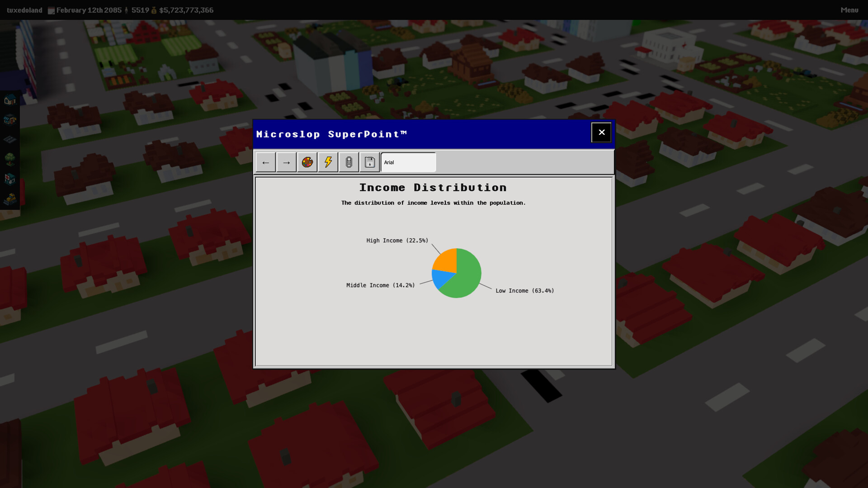Screen dimensions: 868x488
Task: Close the Microslop SuperPoint window
Action: pyautogui.click(x=601, y=132)
